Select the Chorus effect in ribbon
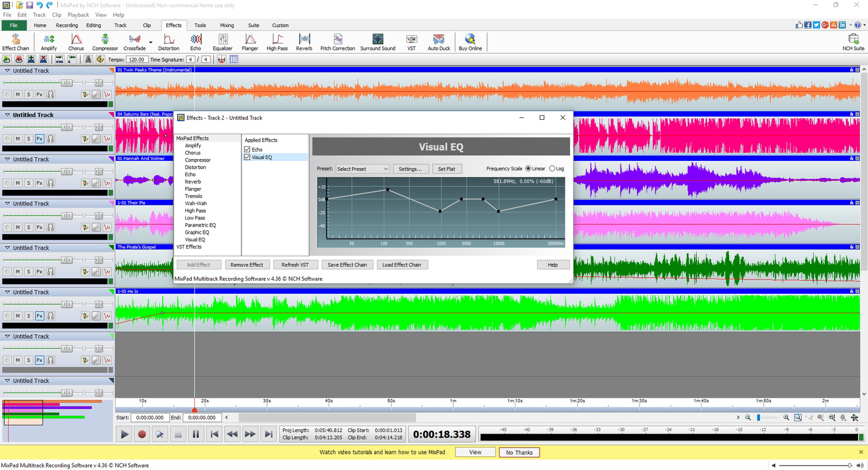This screenshot has height=470, width=868. click(x=76, y=42)
